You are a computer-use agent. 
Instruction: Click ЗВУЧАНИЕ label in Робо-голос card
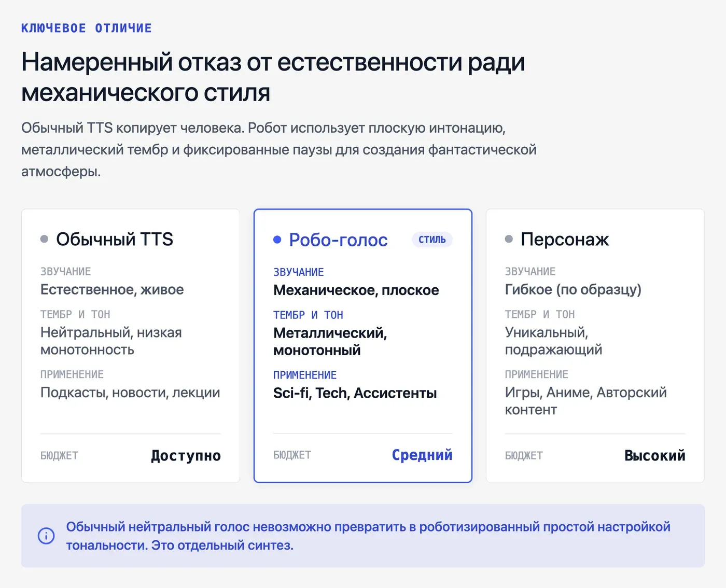click(x=299, y=272)
